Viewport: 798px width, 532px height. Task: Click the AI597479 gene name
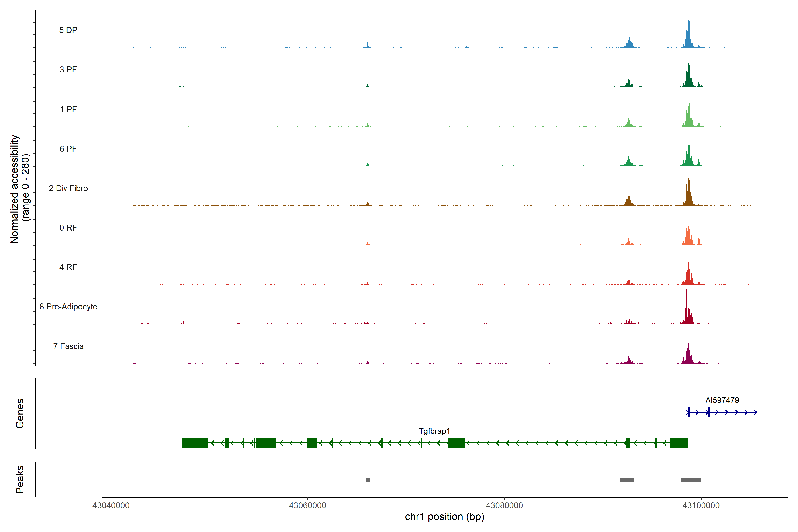722,400
